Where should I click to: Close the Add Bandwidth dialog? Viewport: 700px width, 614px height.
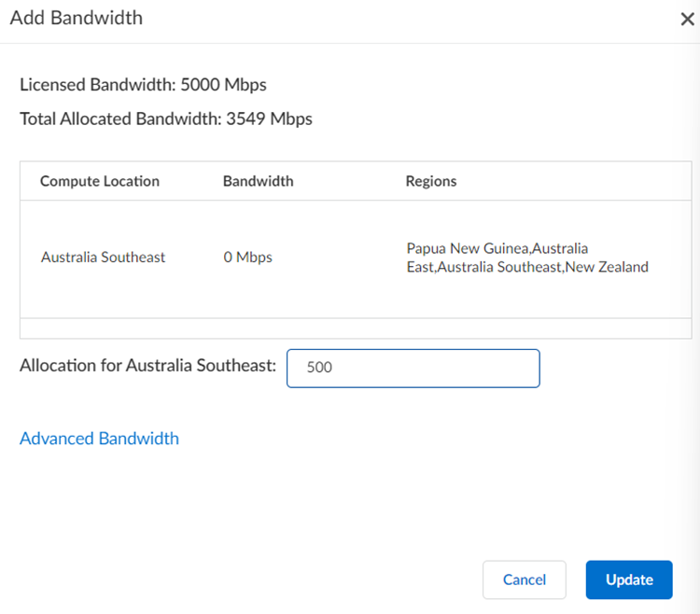[x=687, y=20]
